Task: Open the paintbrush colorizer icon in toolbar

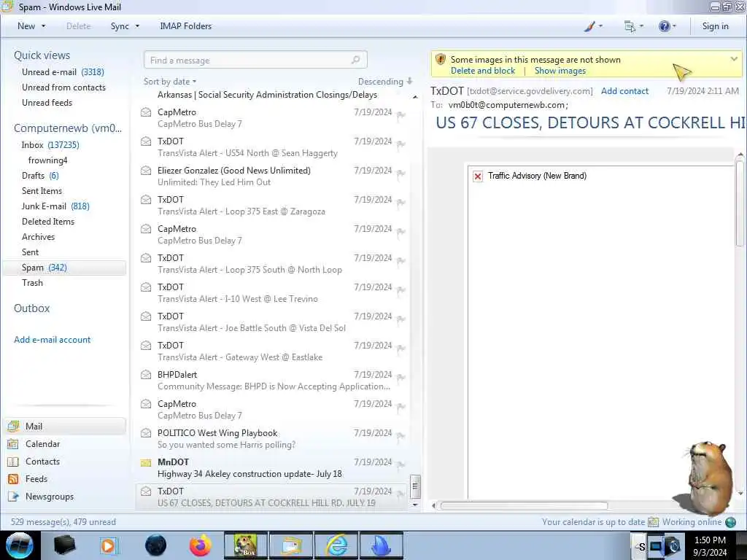Action: tap(589, 26)
